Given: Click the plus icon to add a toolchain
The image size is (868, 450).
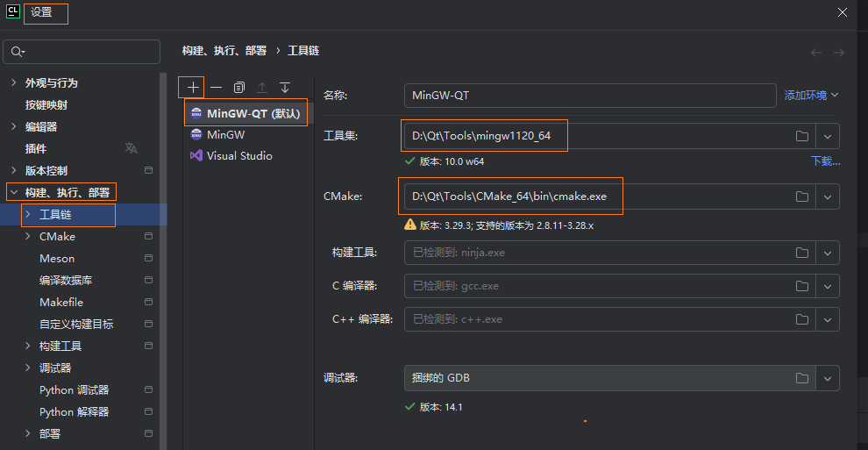Looking at the screenshot, I should pos(193,87).
